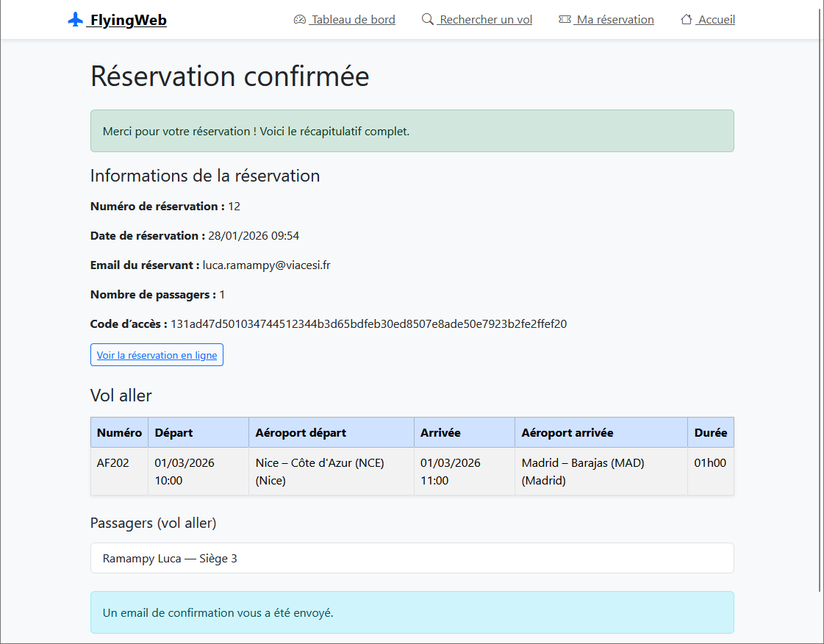
Task: Navigate to 'Tableau de bord'
Action: click(x=351, y=20)
